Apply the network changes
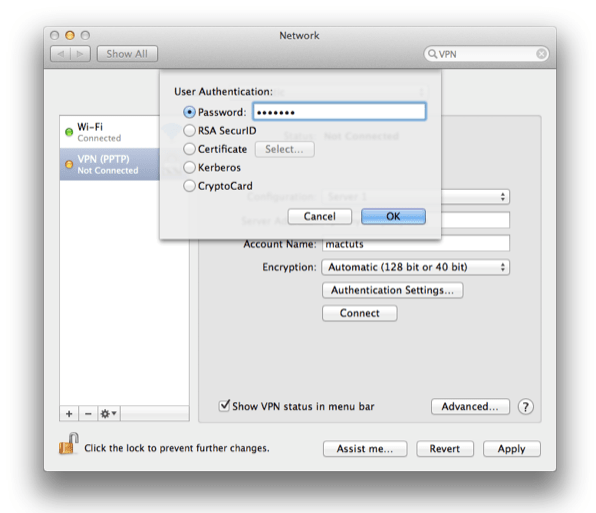The height and width of the screenshot is (513, 596). point(512,449)
